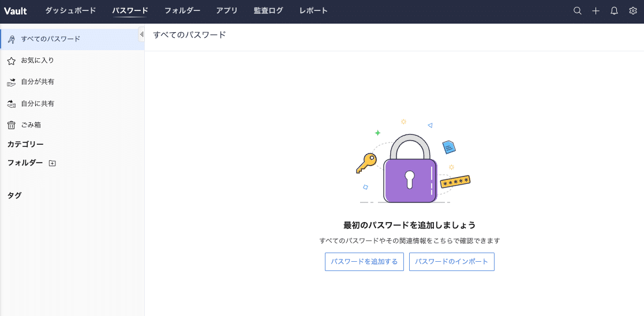This screenshot has width=644, height=316.
Task: Open the 監査ログ tab
Action: [268, 11]
